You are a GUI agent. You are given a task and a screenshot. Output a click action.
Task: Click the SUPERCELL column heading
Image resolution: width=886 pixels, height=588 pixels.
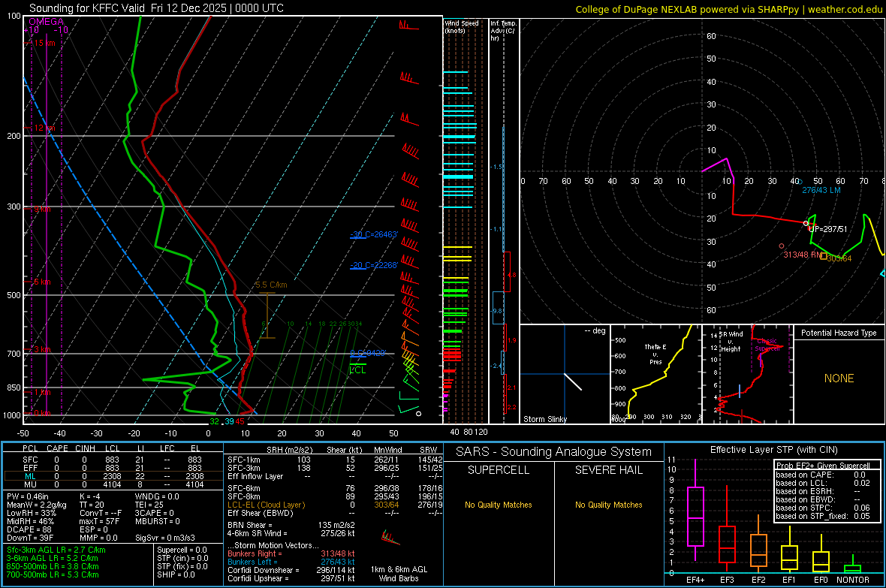point(499,470)
